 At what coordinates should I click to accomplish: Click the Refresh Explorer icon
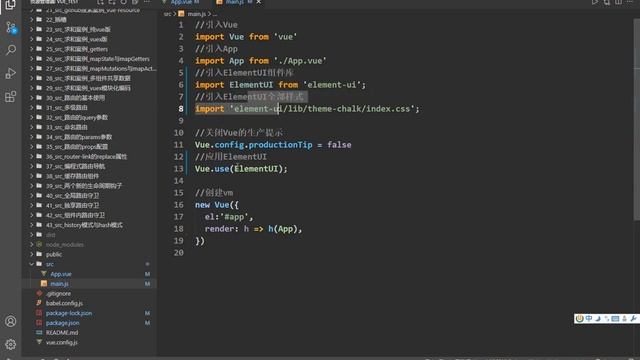tap(123, 2)
